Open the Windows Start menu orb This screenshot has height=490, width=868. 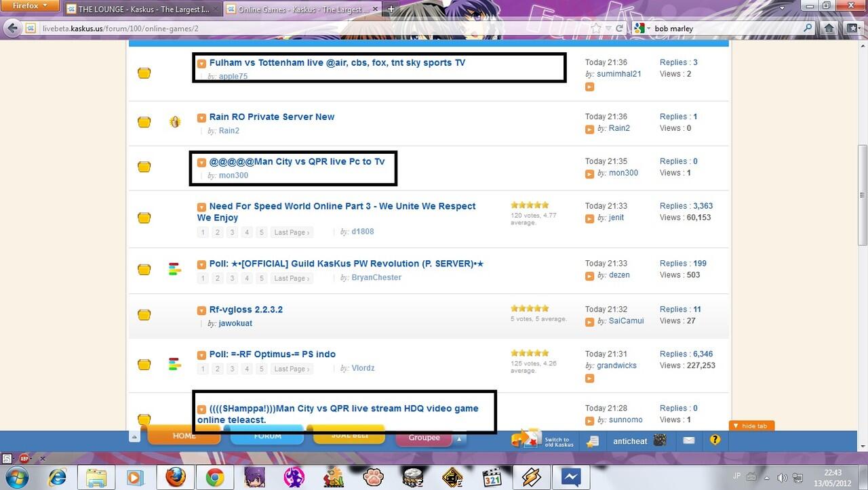[x=16, y=478]
